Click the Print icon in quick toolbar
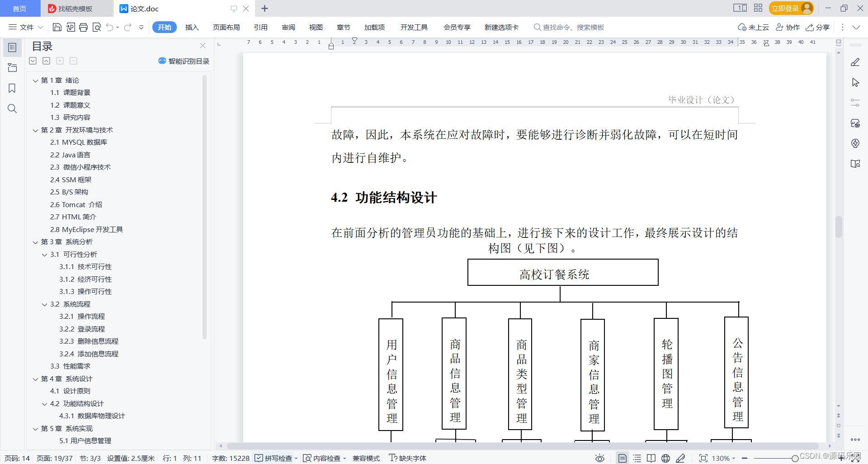The height and width of the screenshot is (464, 868). pyautogui.click(x=83, y=27)
